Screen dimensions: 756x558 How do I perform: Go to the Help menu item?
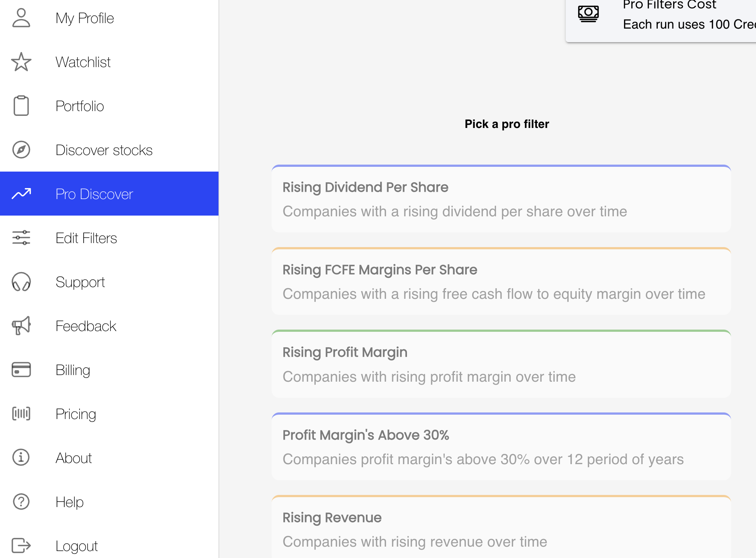[69, 502]
